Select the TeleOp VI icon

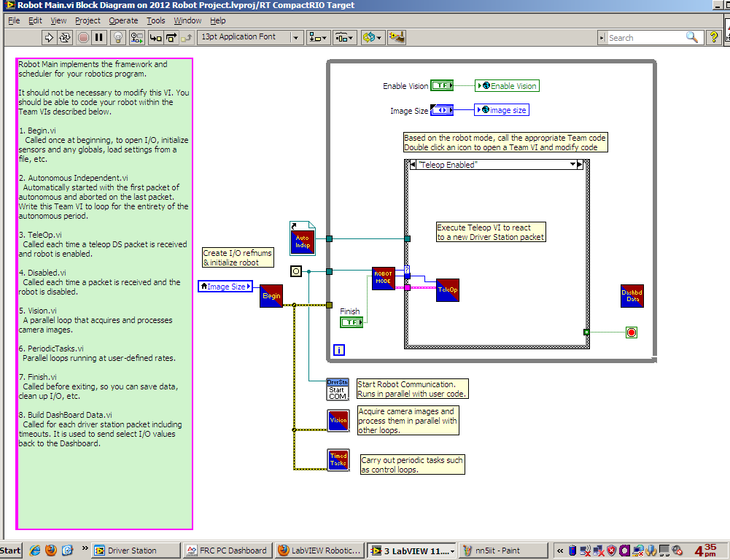[447, 290]
